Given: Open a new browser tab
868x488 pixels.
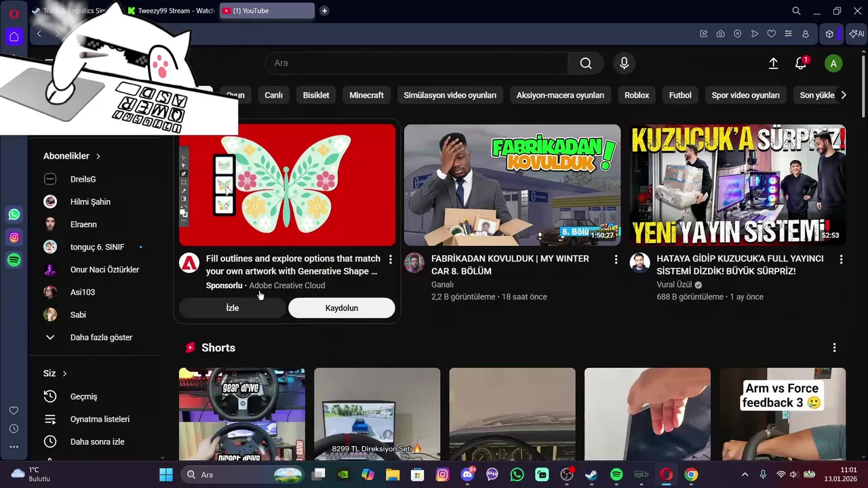Looking at the screenshot, I should [x=324, y=11].
